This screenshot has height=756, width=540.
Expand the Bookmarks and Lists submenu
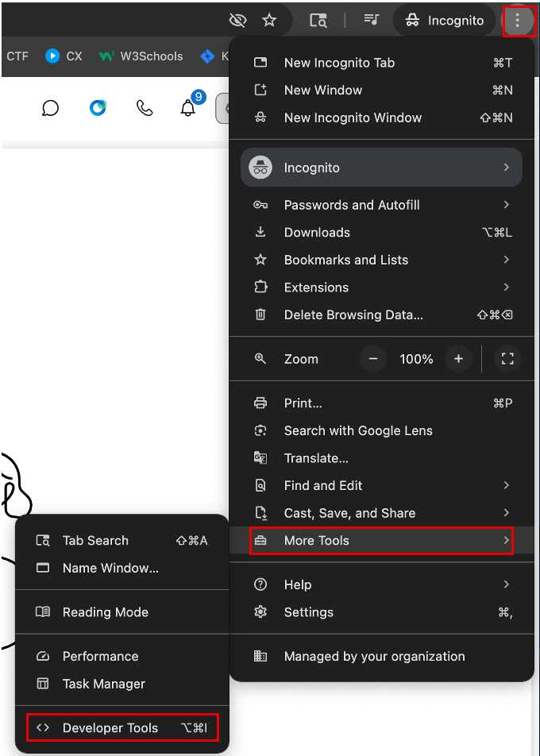[x=381, y=260]
